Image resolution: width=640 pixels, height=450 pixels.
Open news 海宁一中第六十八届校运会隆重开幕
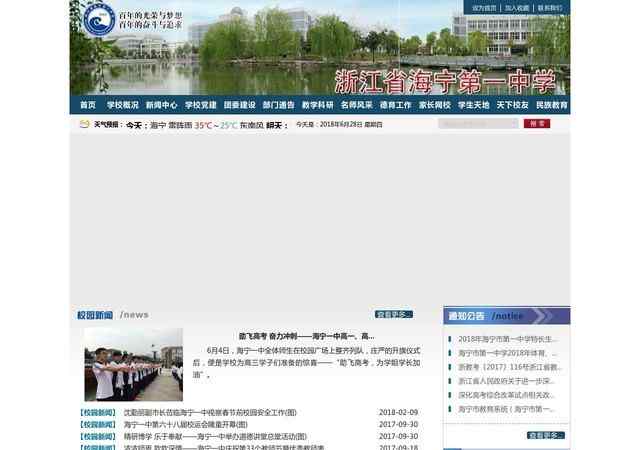pyautogui.click(x=186, y=425)
